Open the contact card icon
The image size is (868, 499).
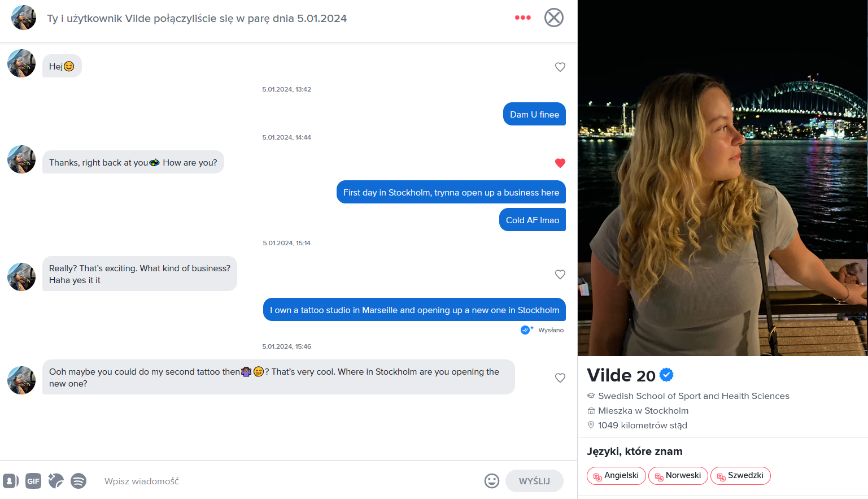[x=11, y=481]
